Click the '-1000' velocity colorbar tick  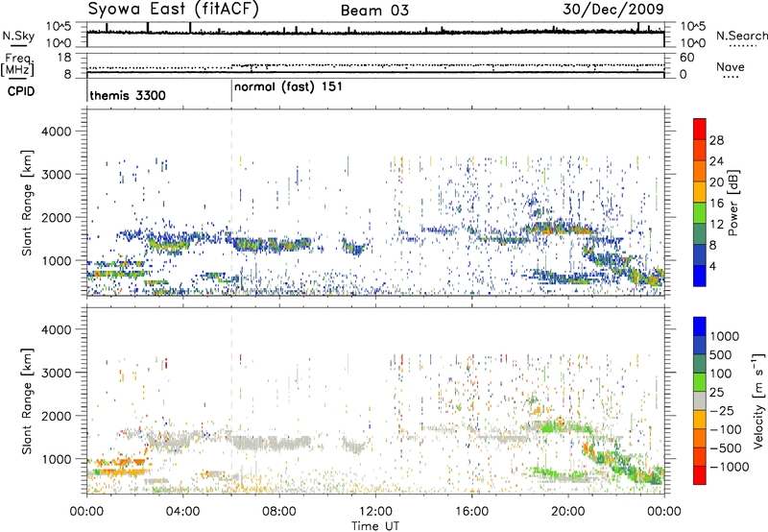coord(730,467)
